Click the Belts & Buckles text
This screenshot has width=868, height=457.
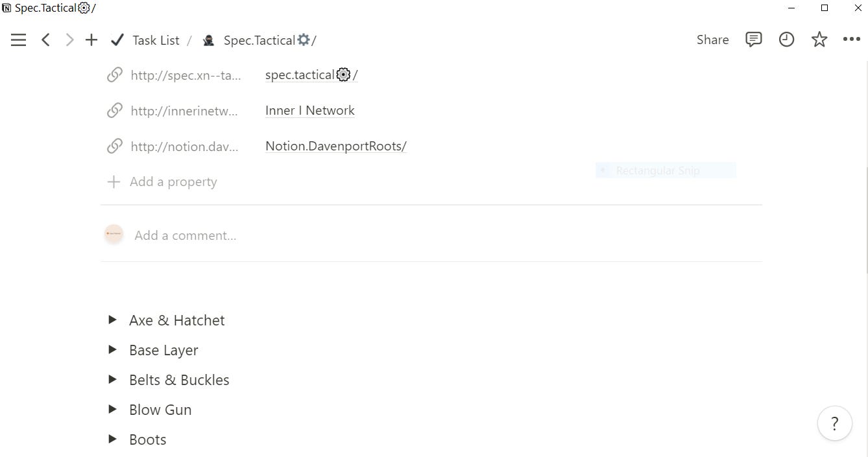[x=179, y=380]
